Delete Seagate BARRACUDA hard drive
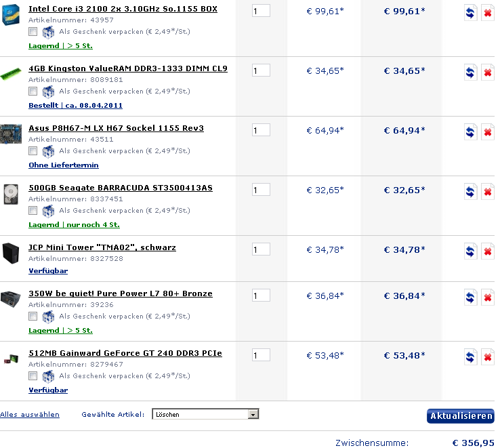The width and height of the screenshot is (500, 448). click(488, 192)
